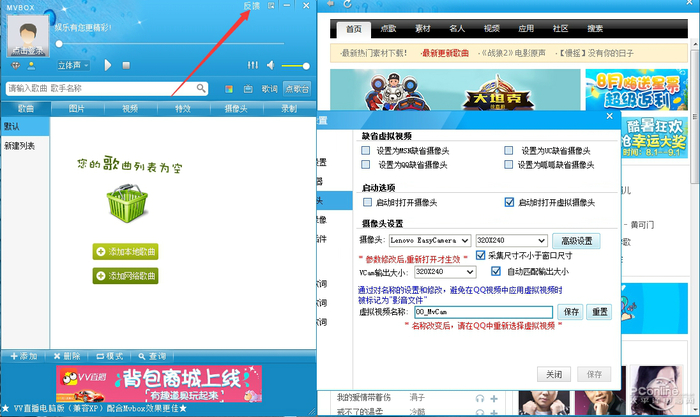Switch to the 录制 tab
The height and width of the screenshot is (417, 700).
[289, 108]
